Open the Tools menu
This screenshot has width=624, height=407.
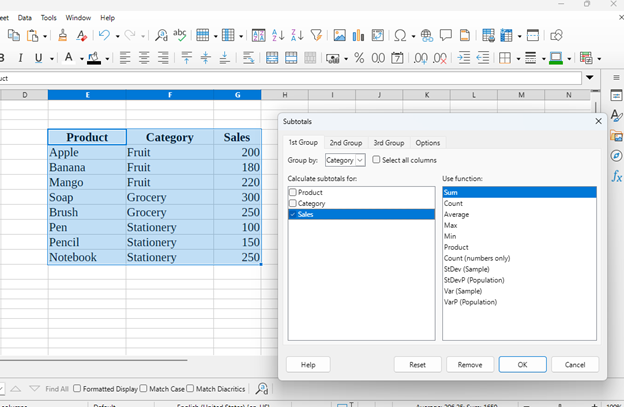point(49,18)
